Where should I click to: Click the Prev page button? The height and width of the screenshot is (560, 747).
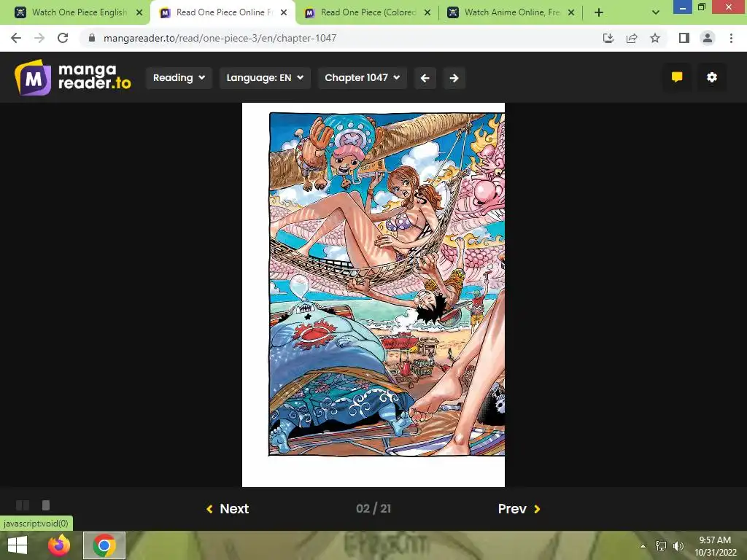tap(519, 508)
